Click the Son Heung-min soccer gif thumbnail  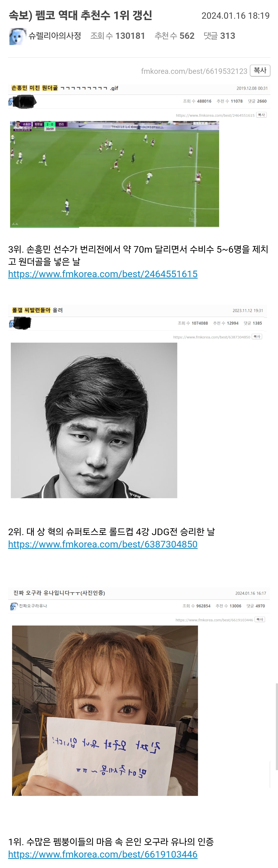click(x=114, y=174)
